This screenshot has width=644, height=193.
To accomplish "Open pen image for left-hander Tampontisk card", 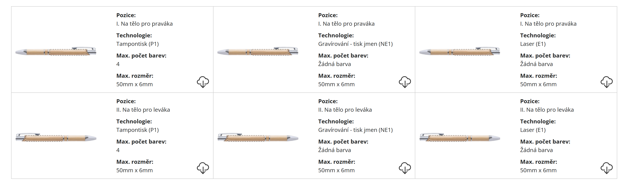I will point(56,138).
